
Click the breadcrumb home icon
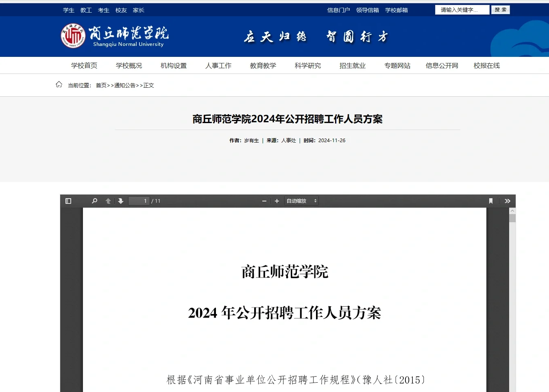(x=59, y=84)
